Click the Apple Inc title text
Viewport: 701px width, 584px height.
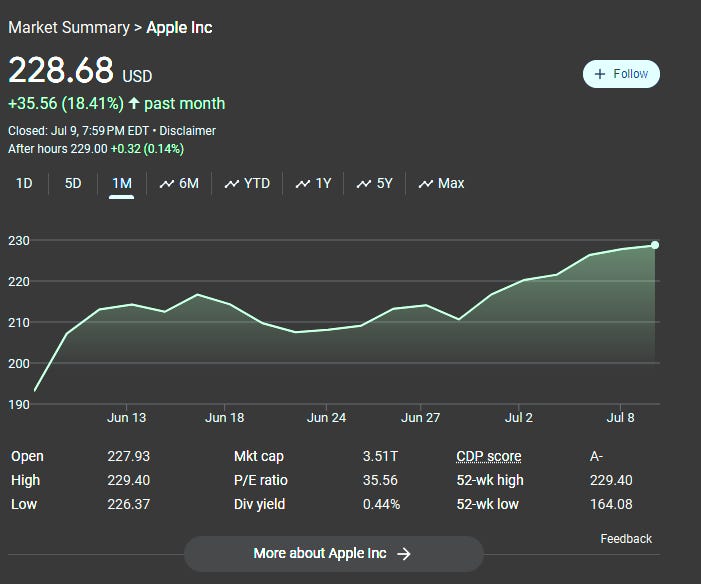tap(179, 27)
